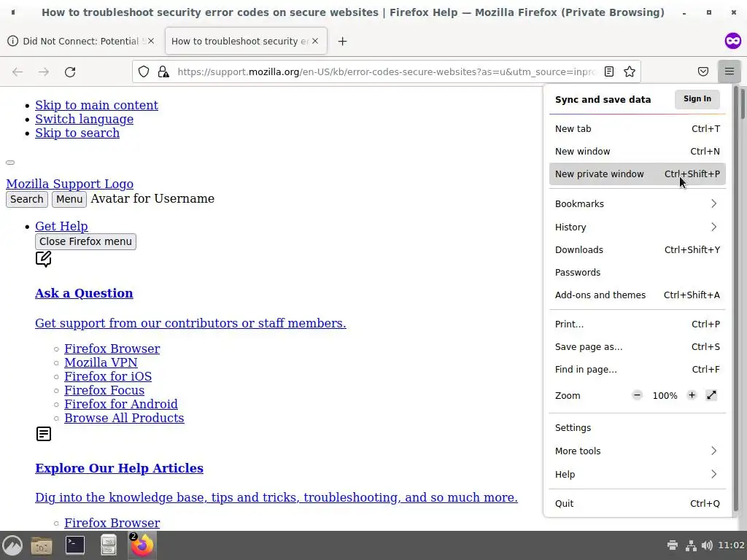Click the private browsing mask icon

click(733, 41)
